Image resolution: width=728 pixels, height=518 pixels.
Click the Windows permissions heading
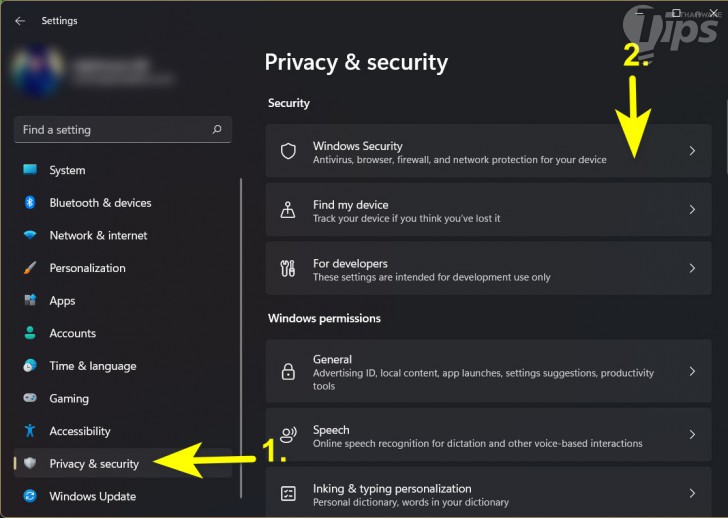tap(324, 318)
